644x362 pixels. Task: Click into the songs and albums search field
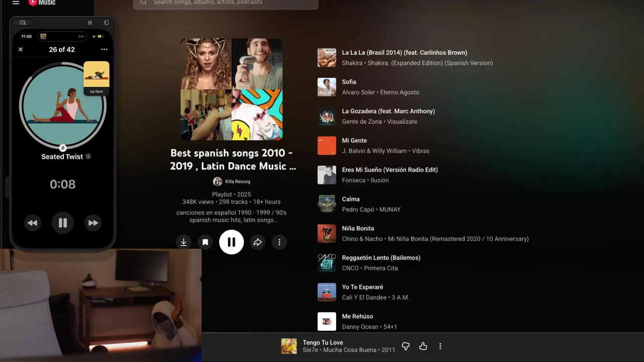[x=225, y=3]
